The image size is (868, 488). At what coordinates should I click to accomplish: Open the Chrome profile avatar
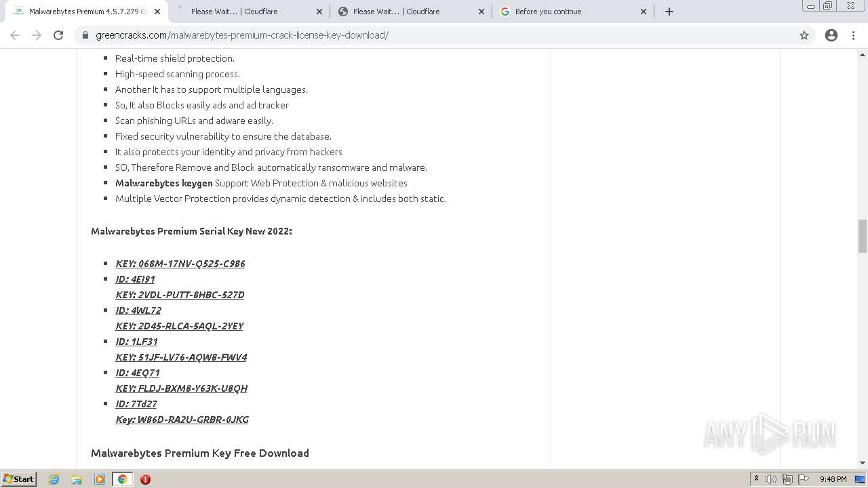pyautogui.click(x=831, y=35)
